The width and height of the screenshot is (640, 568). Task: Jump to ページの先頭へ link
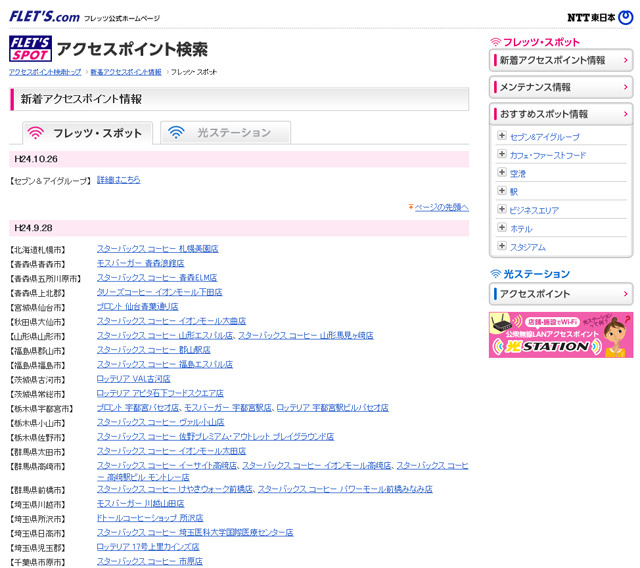pos(441,207)
